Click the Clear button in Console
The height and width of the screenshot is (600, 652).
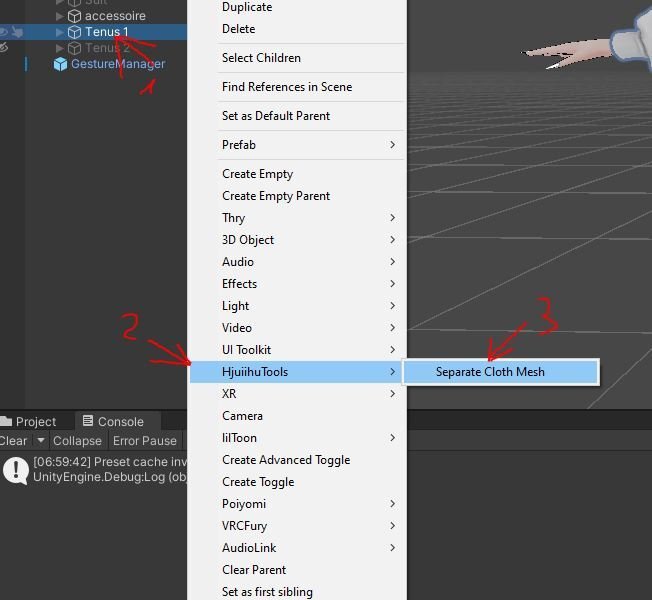point(13,441)
